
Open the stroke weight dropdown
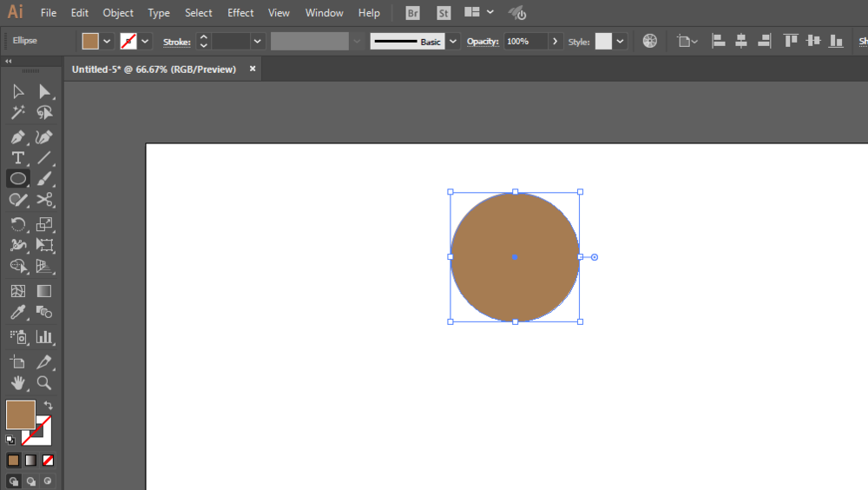(x=258, y=41)
